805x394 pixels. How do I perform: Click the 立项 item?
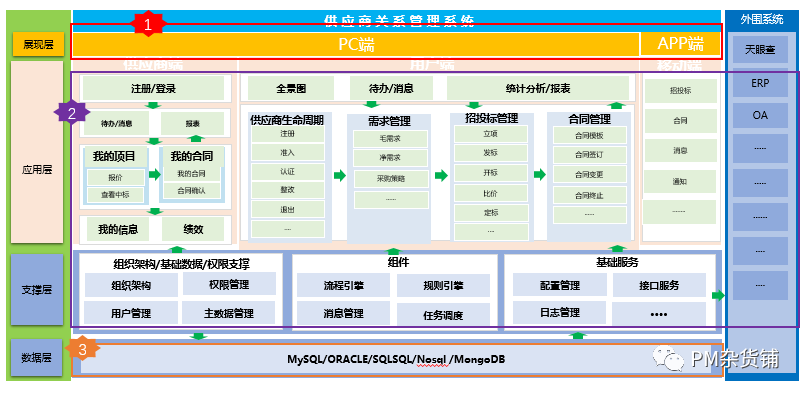pyautogui.click(x=491, y=134)
